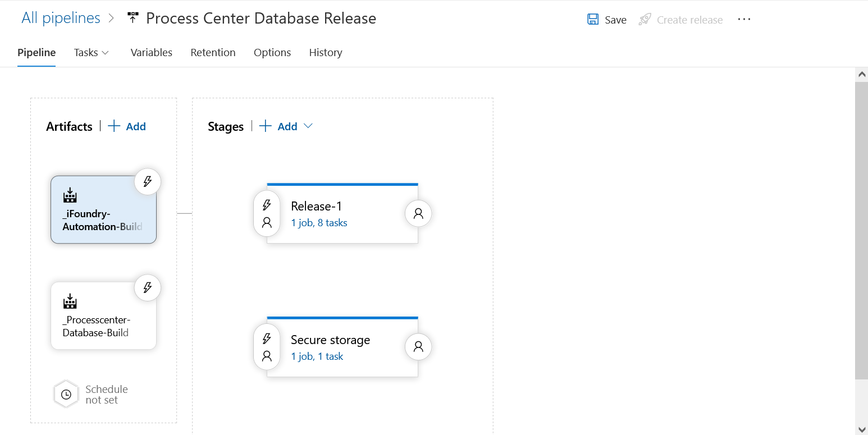Screen dimensions: 868x435
Task: Click the scrollbar up arrow
Action: point(861,74)
